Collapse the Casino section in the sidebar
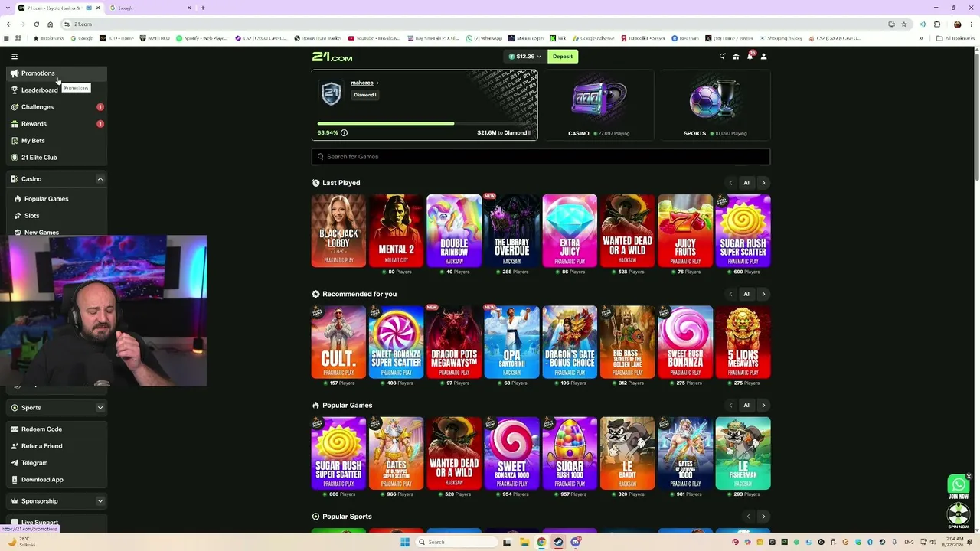The height and width of the screenshot is (551, 980). 100,179
